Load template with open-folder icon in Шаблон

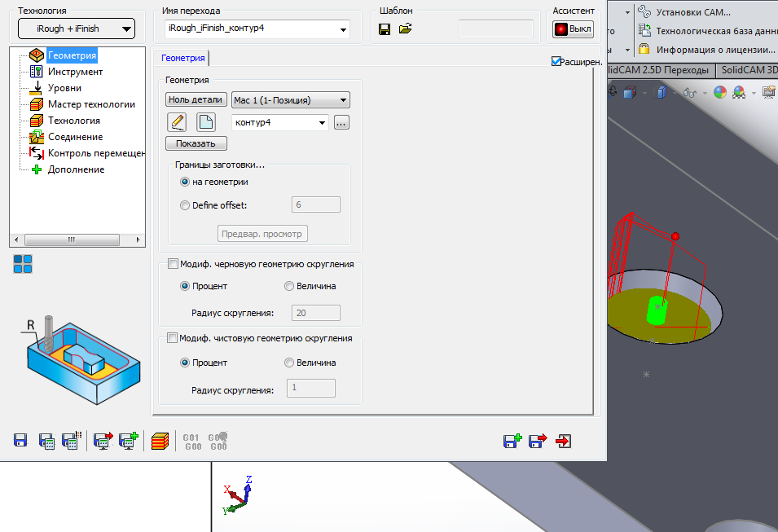click(406, 29)
